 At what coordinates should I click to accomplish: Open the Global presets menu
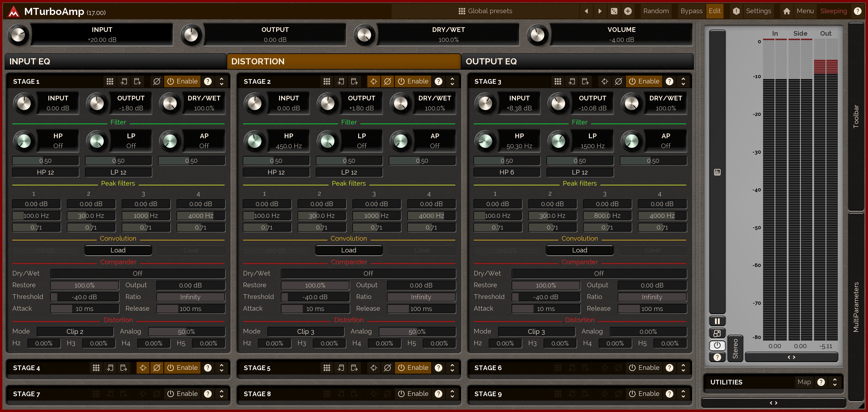click(x=485, y=11)
